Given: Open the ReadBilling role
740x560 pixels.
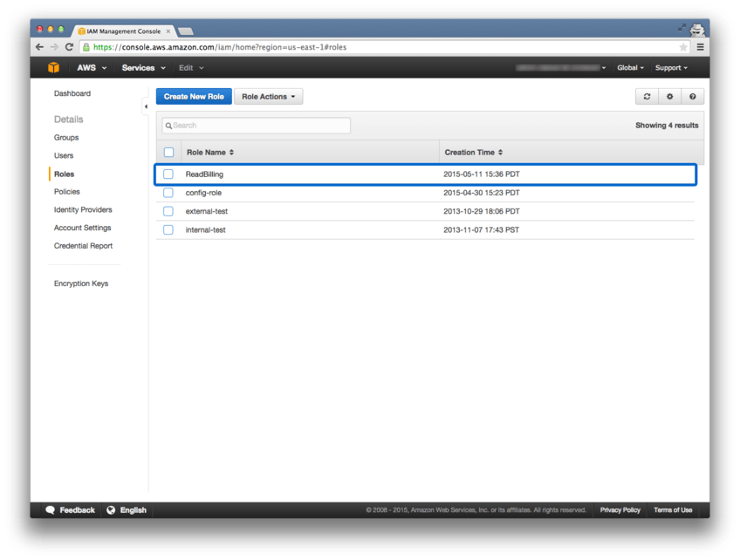Looking at the screenshot, I should click(x=204, y=174).
